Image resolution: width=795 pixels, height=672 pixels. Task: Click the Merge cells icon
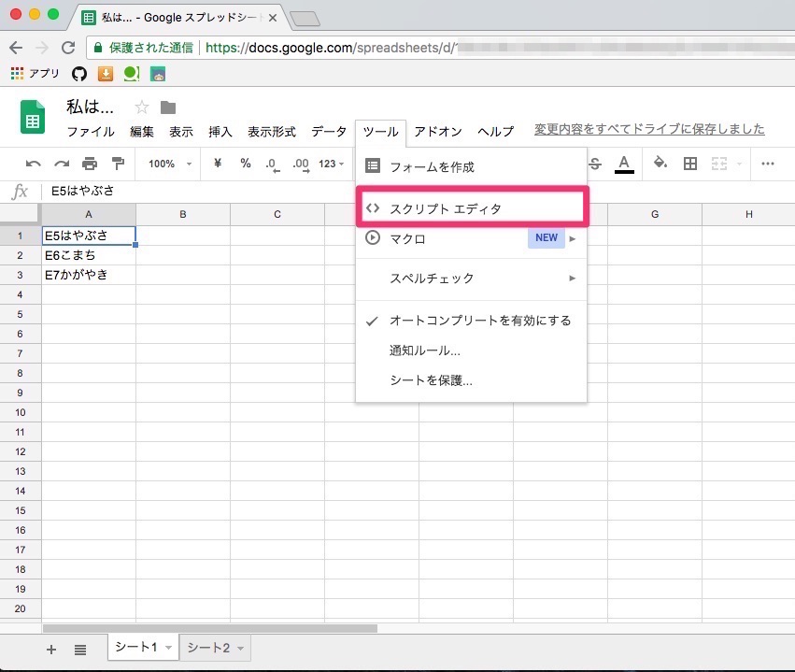pyautogui.click(x=719, y=163)
